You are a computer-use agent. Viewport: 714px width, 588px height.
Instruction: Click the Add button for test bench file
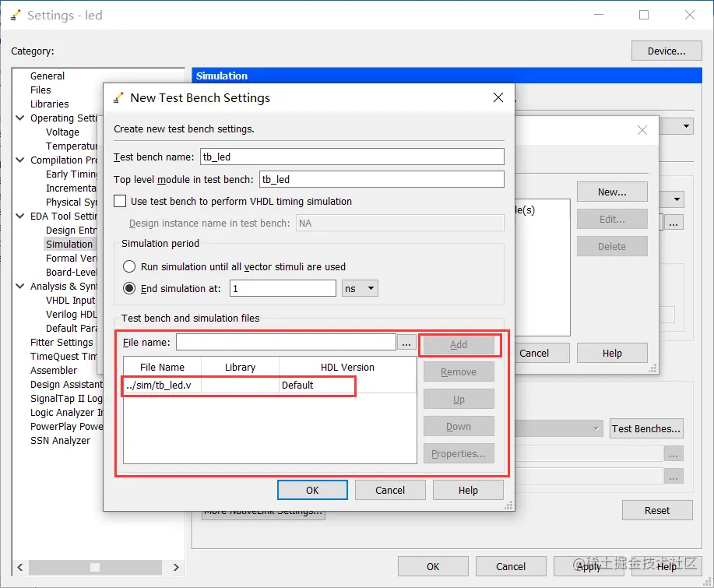459,345
